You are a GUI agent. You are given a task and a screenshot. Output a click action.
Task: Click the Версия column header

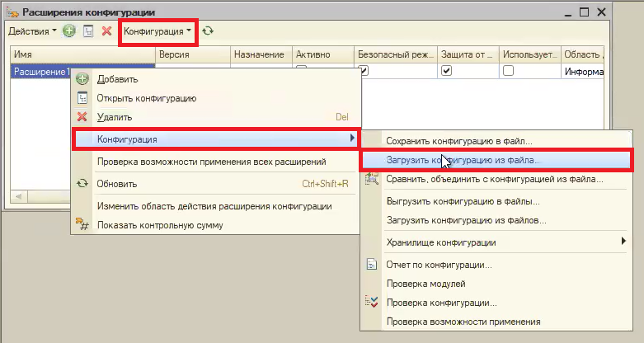coord(193,54)
